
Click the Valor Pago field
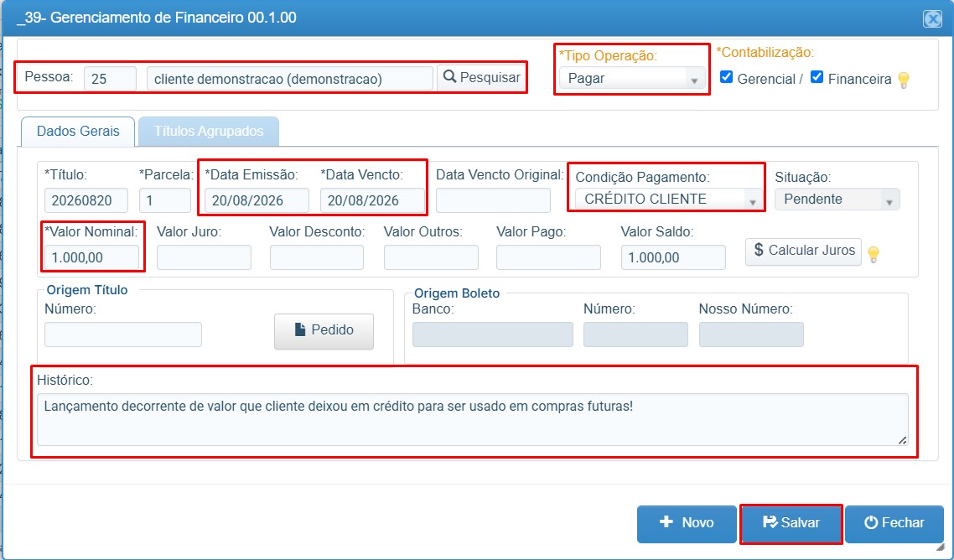pos(548,257)
